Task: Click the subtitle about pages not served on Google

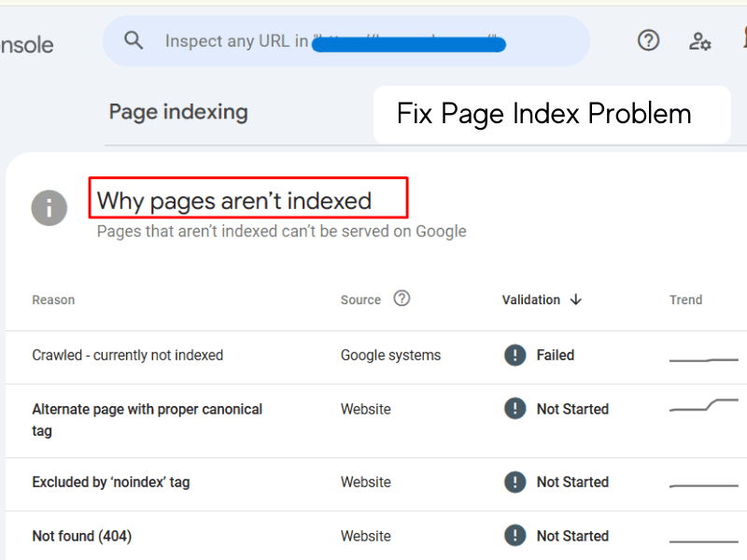Action: click(x=282, y=231)
